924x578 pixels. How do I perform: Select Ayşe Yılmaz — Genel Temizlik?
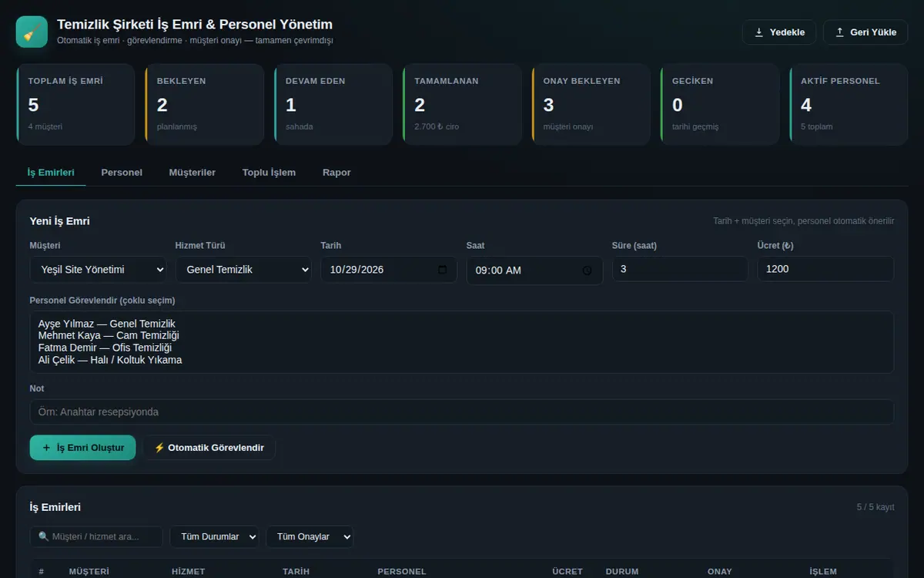pos(107,324)
